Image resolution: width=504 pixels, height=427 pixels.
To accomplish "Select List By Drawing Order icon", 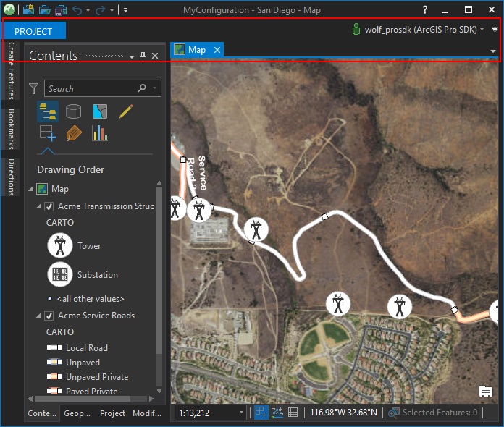I will (x=48, y=111).
